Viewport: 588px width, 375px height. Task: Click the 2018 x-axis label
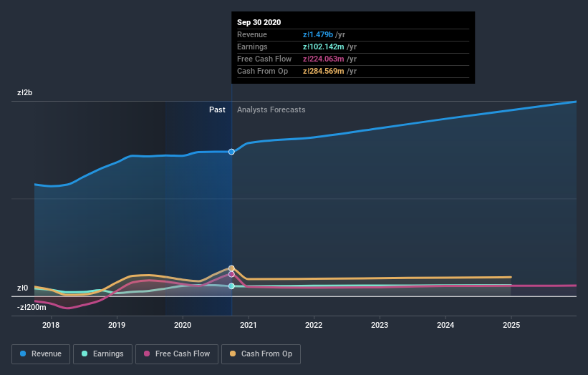pos(51,325)
